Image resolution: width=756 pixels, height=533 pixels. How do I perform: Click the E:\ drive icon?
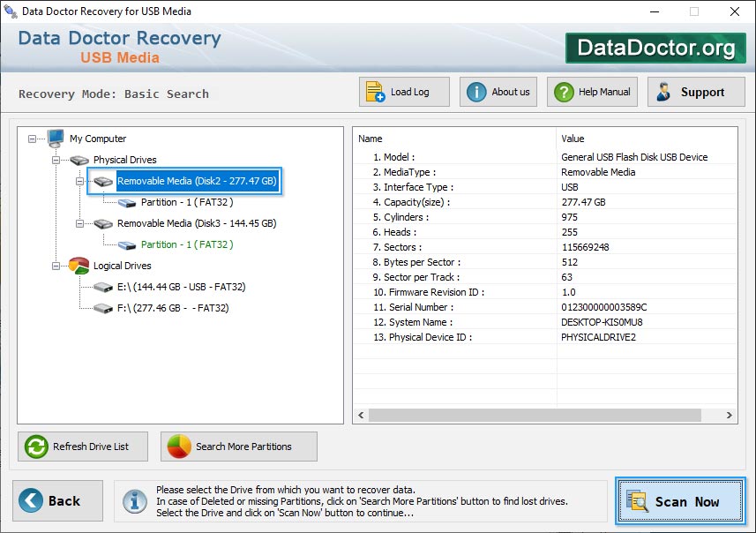tap(103, 288)
